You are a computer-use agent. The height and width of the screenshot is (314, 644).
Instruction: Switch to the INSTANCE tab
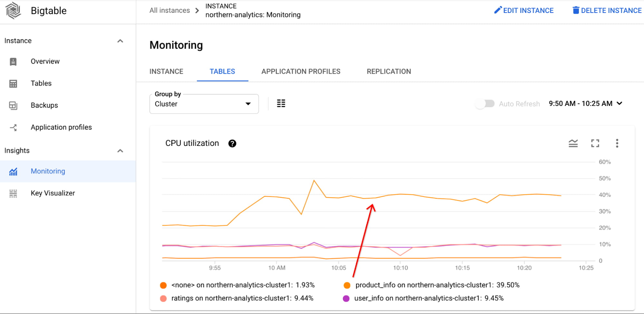(166, 72)
